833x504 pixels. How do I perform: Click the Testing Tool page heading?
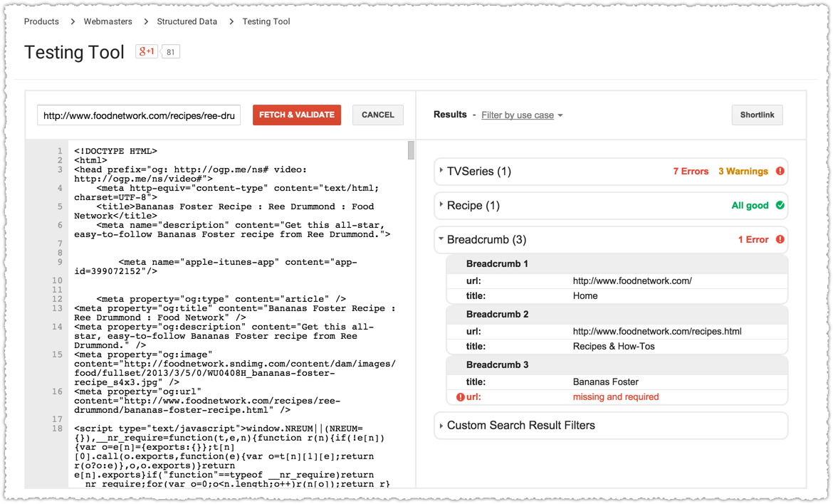pos(74,52)
